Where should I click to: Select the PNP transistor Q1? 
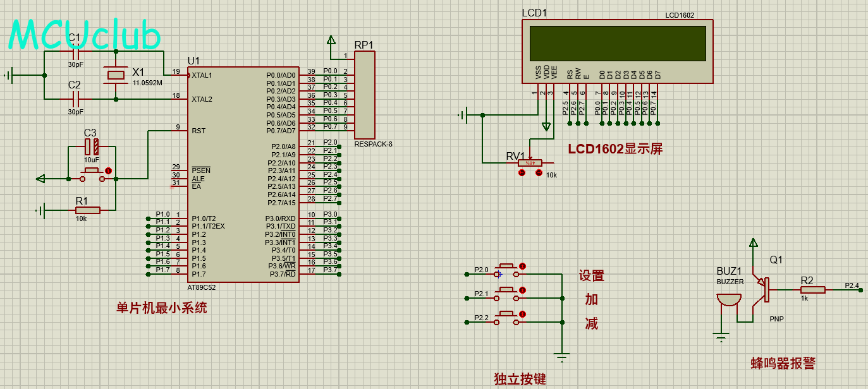click(x=764, y=290)
